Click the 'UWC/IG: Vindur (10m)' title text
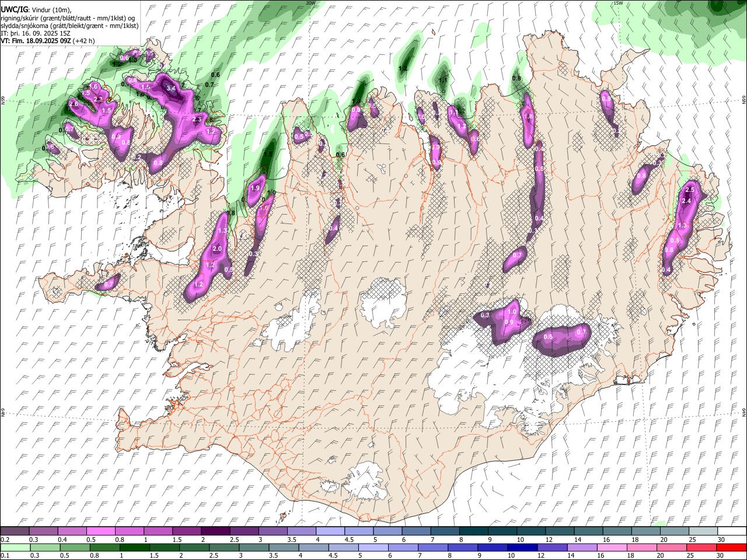747x560 pixels. (x=36, y=10)
